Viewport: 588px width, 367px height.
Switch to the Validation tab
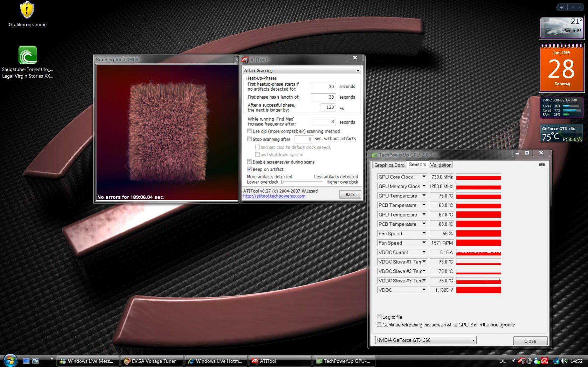click(441, 165)
